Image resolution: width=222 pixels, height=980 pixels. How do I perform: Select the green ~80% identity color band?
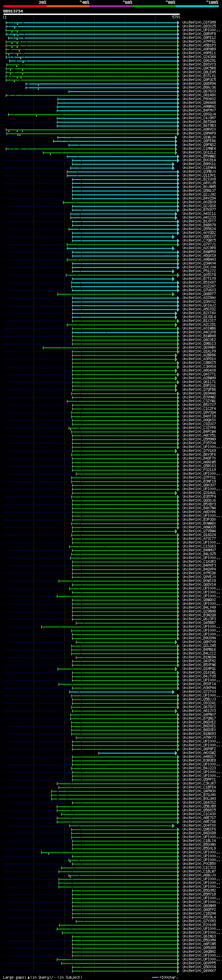(x=154, y=6)
